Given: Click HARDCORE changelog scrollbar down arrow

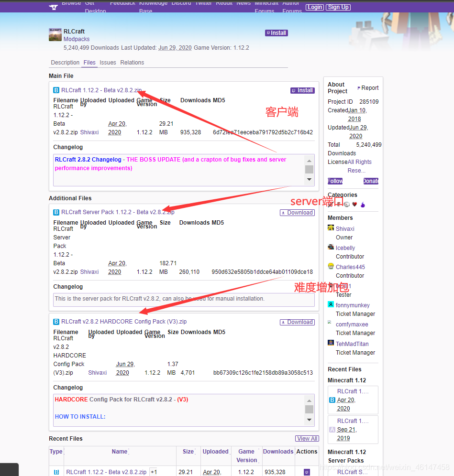Looking at the screenshot, I should tap(309, 420).
